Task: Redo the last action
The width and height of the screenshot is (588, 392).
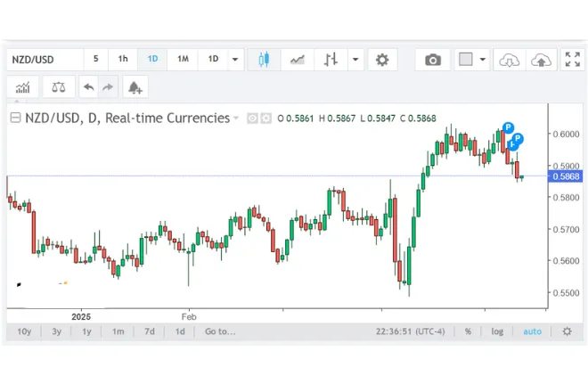Action: [108, 87]
